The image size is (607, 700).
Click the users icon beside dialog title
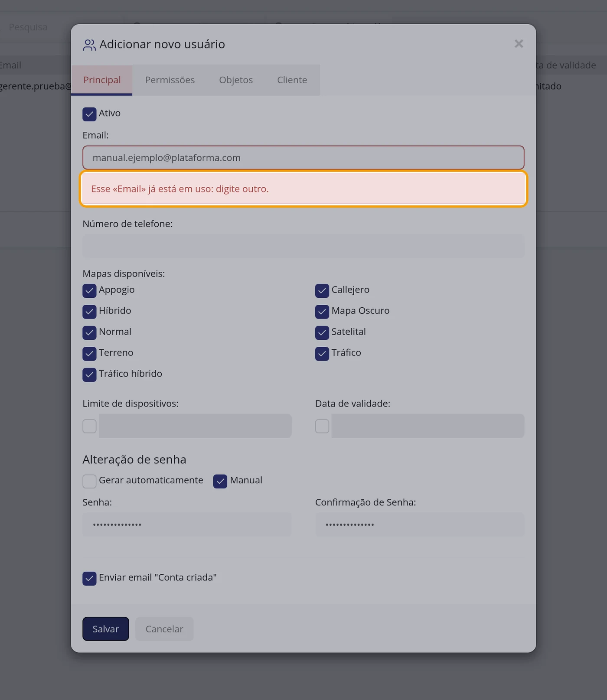click(89, 45)
